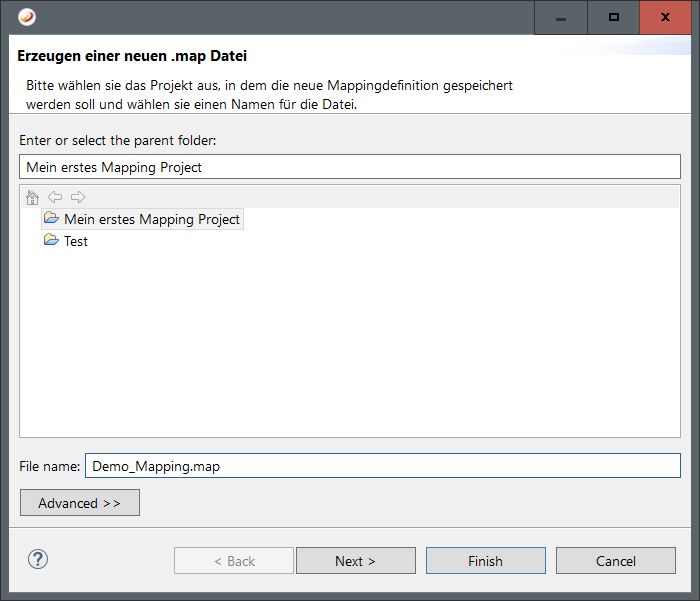Click the forward arrow above folder tree

tap(78, 197)
